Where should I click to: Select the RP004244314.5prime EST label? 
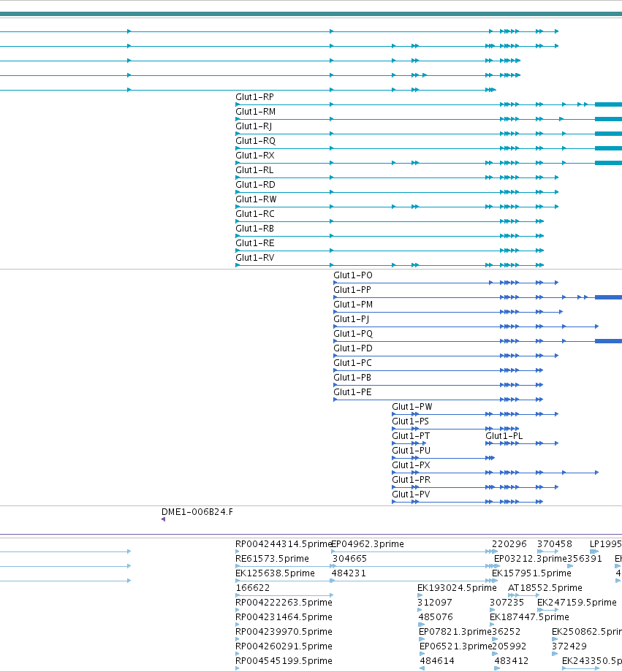click(284, 544)
